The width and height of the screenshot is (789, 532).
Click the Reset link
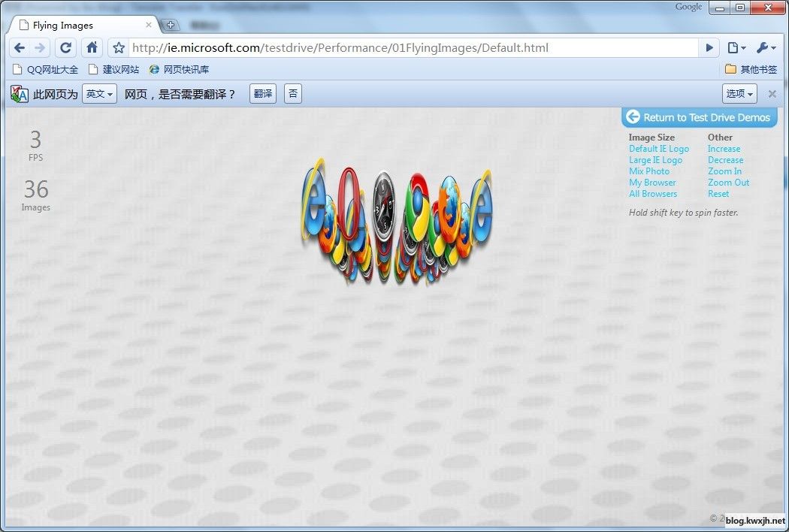coord(718,194)
